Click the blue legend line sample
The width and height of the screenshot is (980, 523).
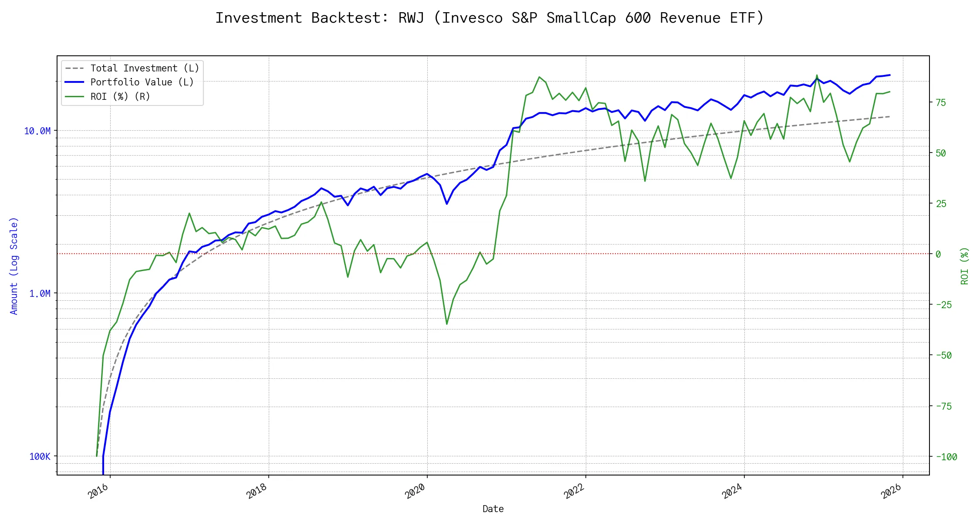(x=74, y=82)
